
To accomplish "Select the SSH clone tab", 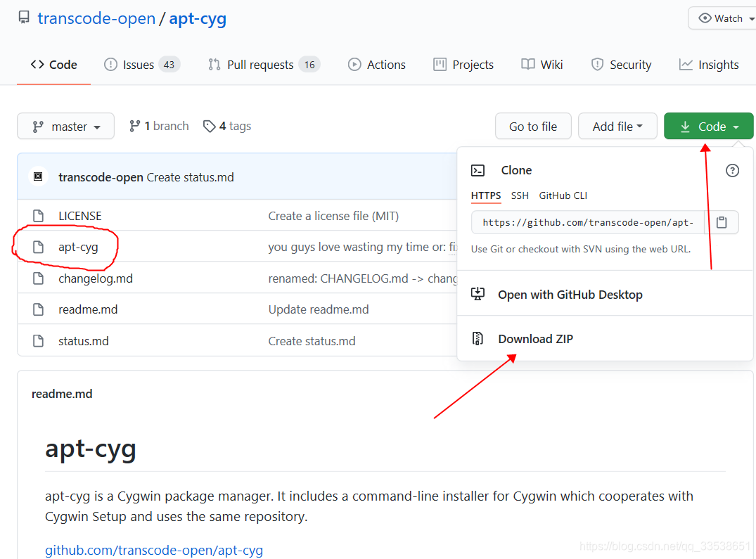I will pyautogui.click(x=520, y=195).
